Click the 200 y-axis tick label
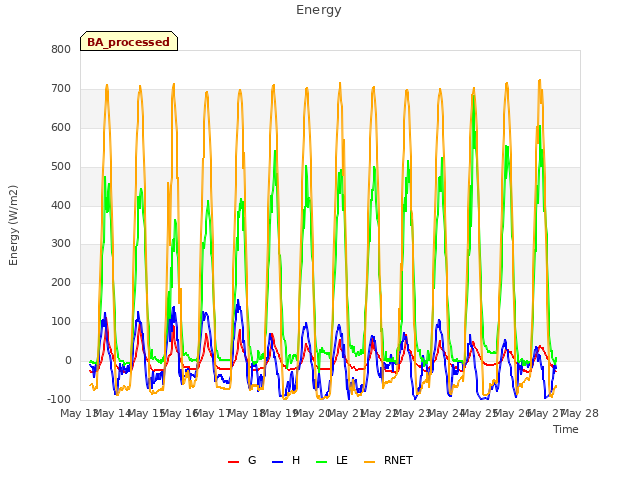640x480 pixels. (x=61, y=282)
